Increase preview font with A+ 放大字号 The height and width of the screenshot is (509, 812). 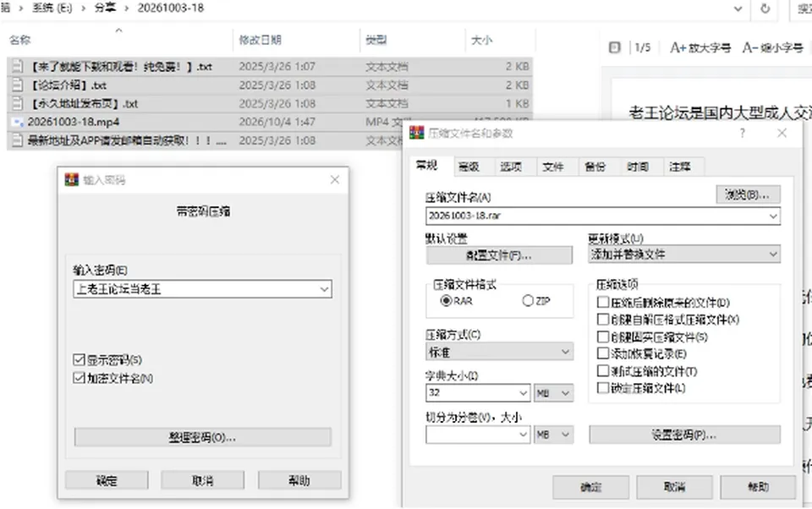[x=700, y=47]
